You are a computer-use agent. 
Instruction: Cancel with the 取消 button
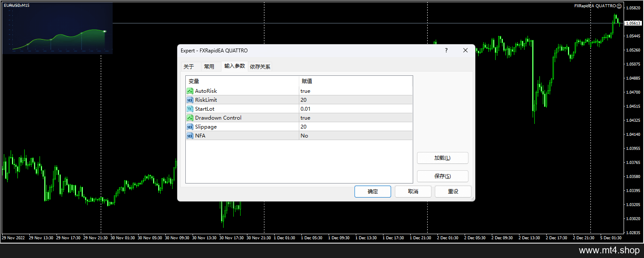tap(413, 192)
